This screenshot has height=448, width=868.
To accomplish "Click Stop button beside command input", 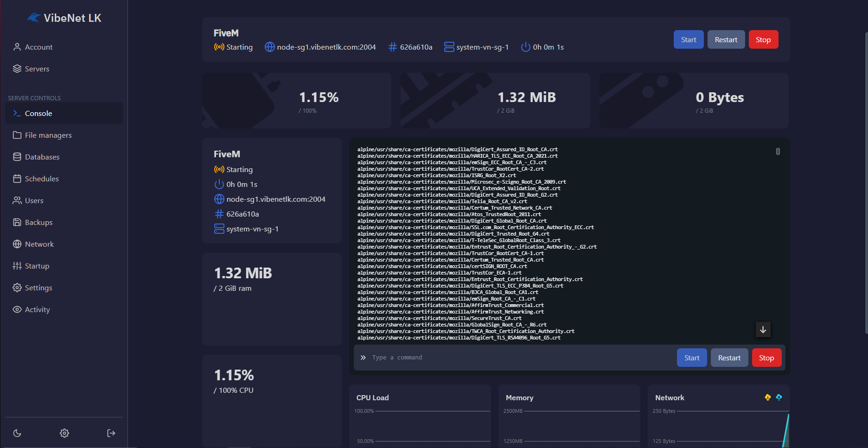I will (766, 358).
